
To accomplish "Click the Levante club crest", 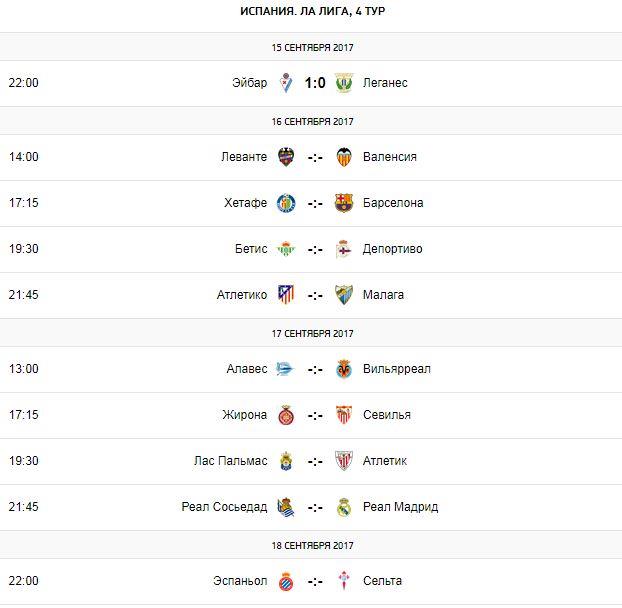I will (x=286, y=157).
